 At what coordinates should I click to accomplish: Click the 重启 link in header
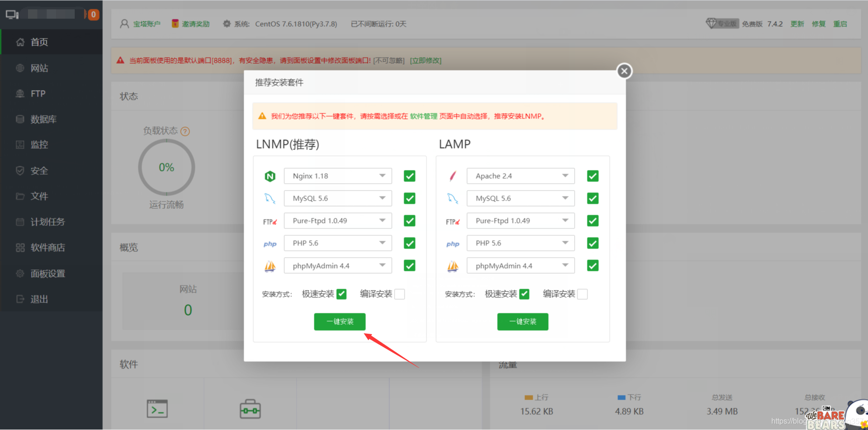pyautogui.click(x=840, y=24)
